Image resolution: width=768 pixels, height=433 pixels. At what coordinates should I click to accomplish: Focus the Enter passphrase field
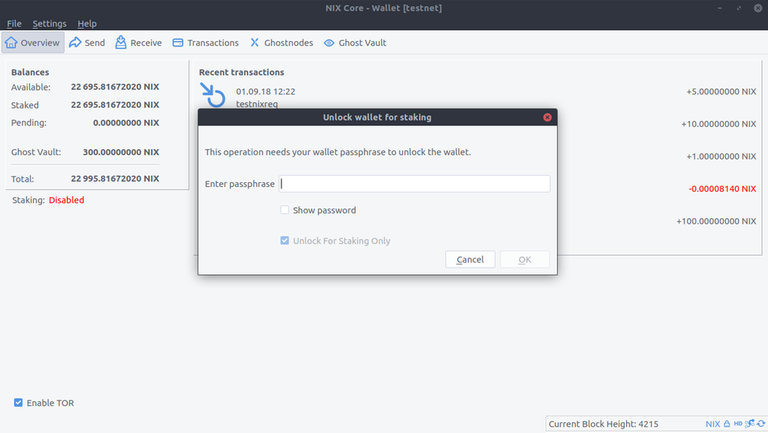(x=414, y=184)
